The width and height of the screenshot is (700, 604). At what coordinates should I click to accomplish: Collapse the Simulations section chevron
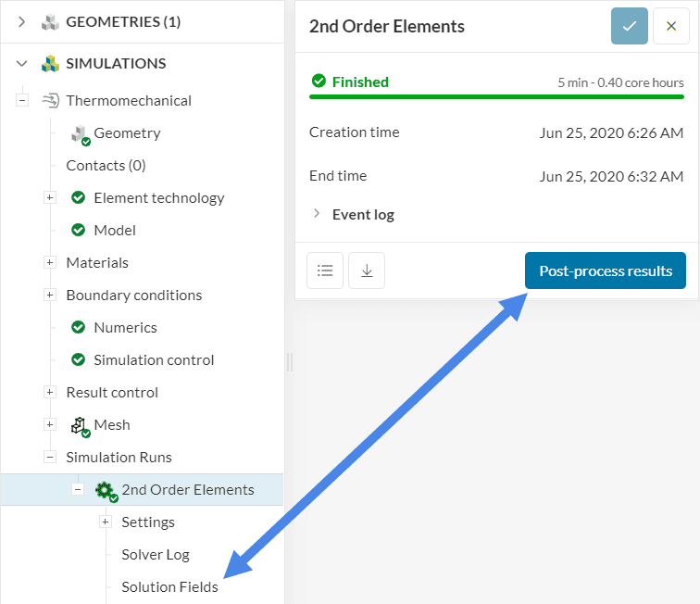(22, 64)
